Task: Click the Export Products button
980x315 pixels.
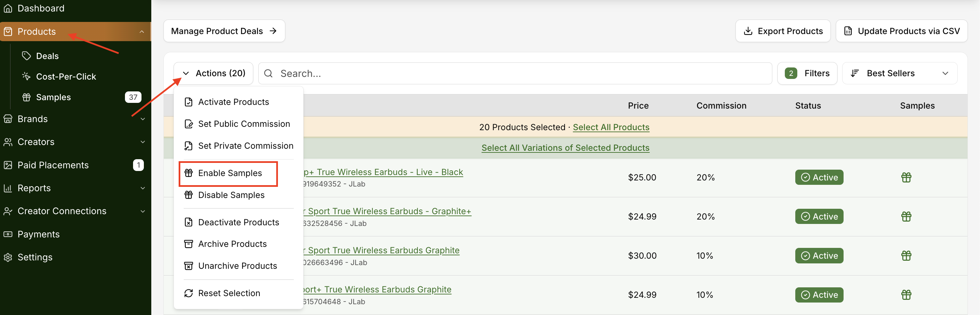Action: 782,31
